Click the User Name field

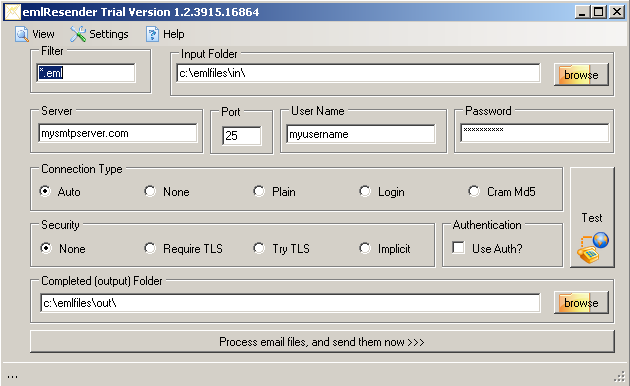click(x=361, y=134)
